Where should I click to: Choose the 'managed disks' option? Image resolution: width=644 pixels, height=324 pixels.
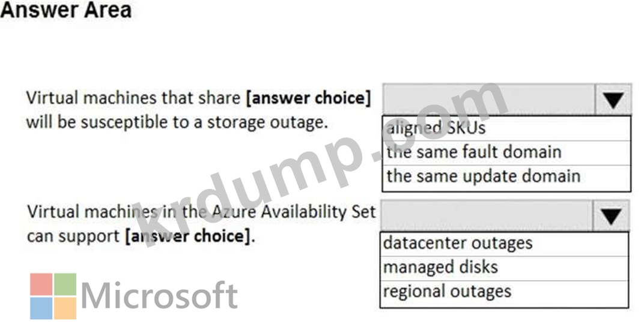(x=505, y=268)
